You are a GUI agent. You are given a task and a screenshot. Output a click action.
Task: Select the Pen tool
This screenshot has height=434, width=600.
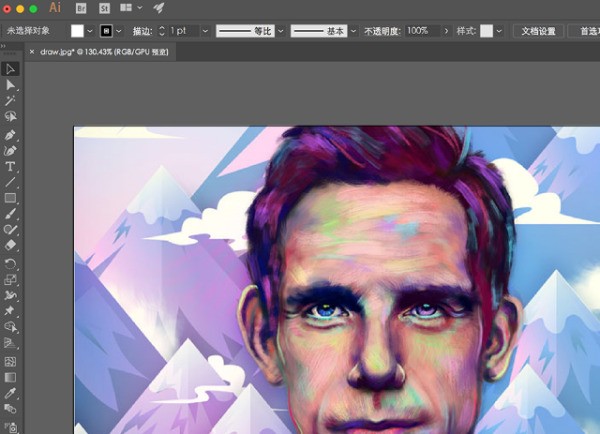point(11,134)
